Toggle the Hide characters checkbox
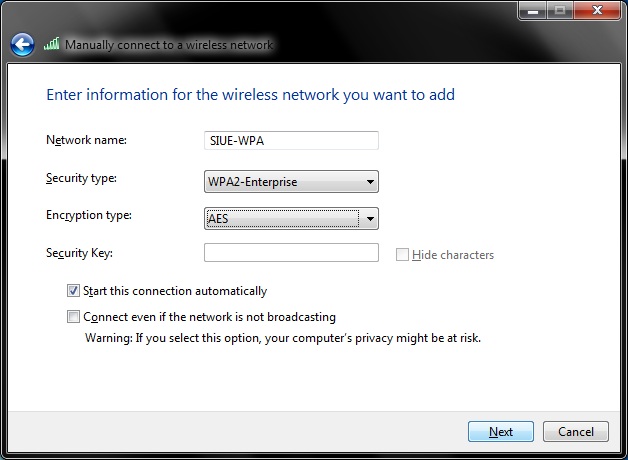 403,255
